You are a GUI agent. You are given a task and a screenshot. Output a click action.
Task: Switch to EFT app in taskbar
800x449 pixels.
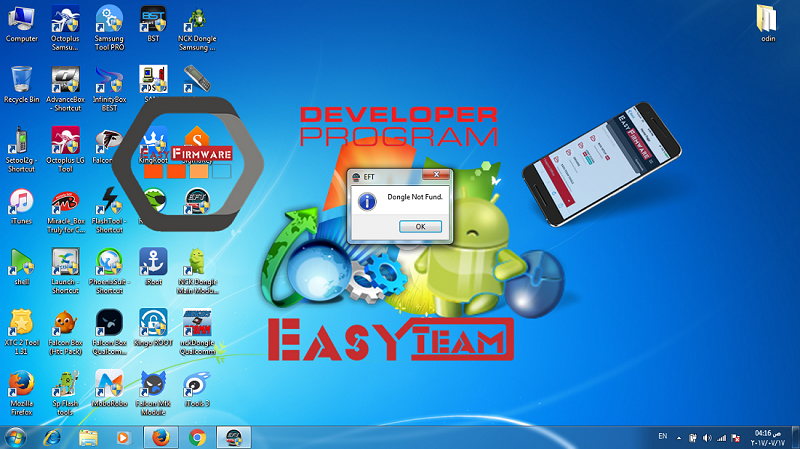(234, 438)
